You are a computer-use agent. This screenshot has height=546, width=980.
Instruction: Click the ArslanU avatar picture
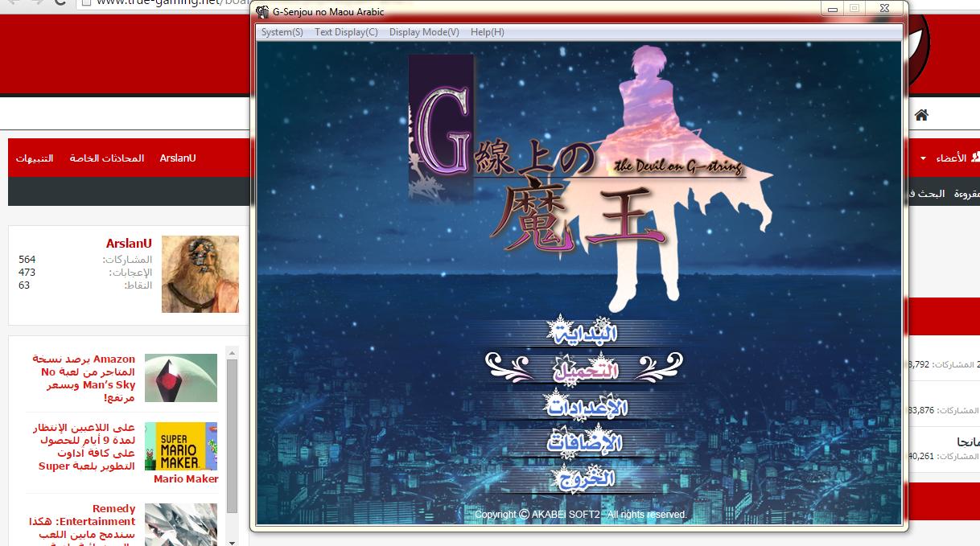(x=200, y=274)
